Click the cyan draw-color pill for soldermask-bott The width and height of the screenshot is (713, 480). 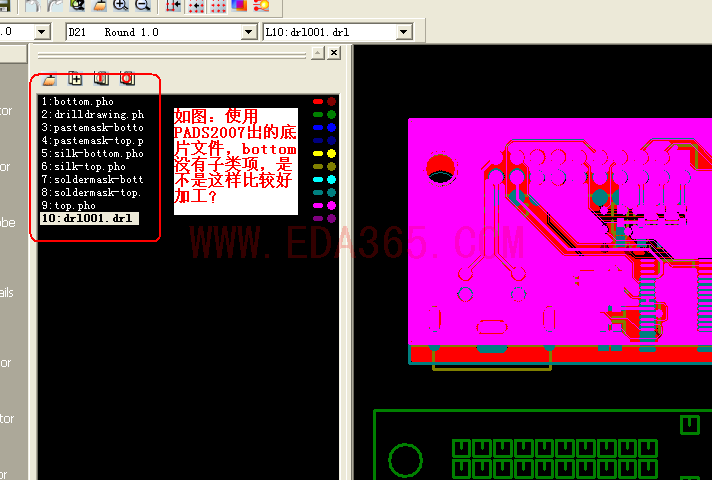pyautogui.click(x=318, y=180)
